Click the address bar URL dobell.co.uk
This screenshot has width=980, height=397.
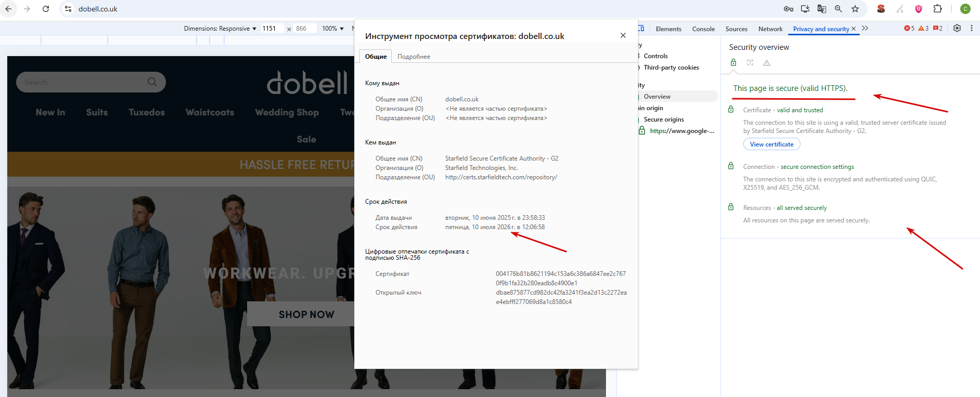(x=98, y=9)
